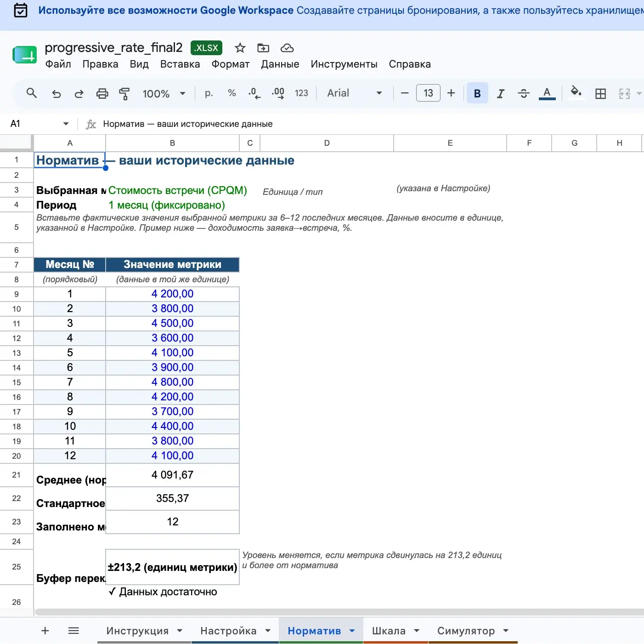Viewport: 644px width, 644px height.
Task: Open Норматив sheet tab menu arrow
Action: pyautogui.click(x=352, y=631)
